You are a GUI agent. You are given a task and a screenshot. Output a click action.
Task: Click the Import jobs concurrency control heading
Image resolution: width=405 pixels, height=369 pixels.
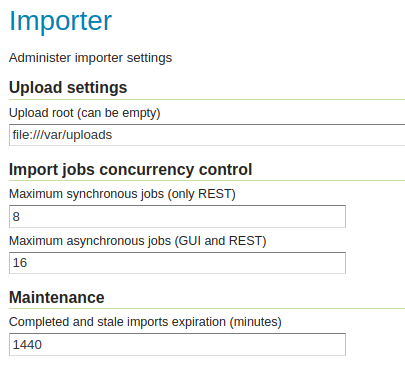130,169
